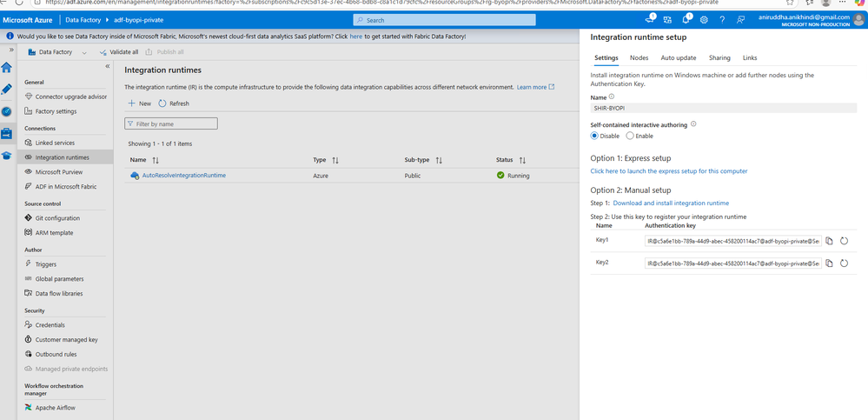This screenshot has height=420, width=868.
Task: Launch the express setup link
Action: 669,171
